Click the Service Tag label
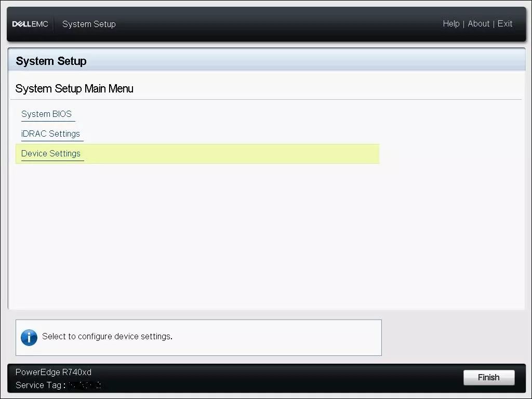532x399 pixels. (41, 385)
